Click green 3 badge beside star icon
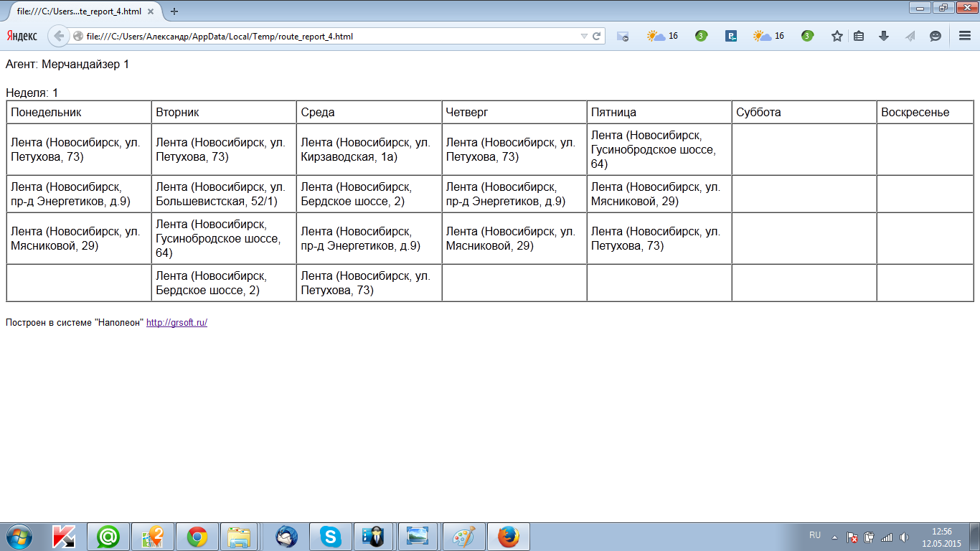980x551 pixels. 807,36
